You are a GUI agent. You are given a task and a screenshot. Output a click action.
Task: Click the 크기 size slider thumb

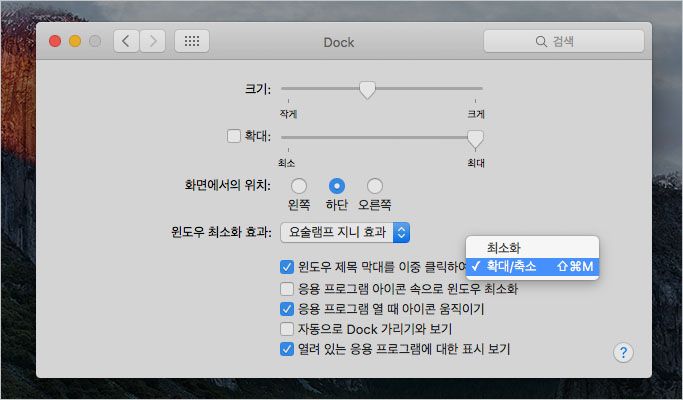point(367,90)
